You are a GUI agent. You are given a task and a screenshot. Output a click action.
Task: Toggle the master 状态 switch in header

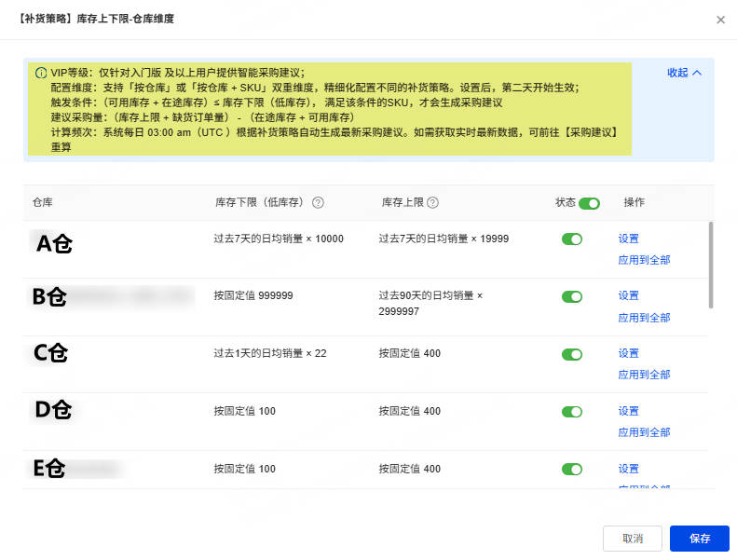589,203
